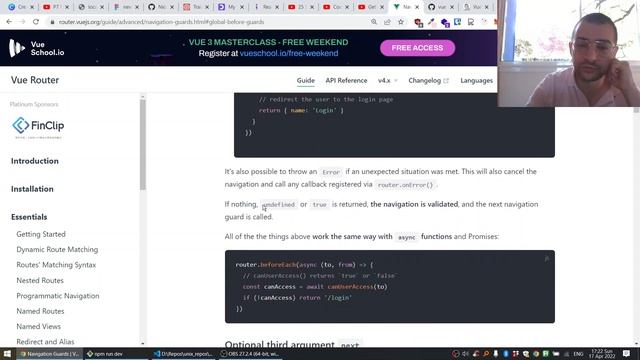This screenshot has width=640, height=360.
Task: Open the Windows notification center icon
Action: [627, 354]
